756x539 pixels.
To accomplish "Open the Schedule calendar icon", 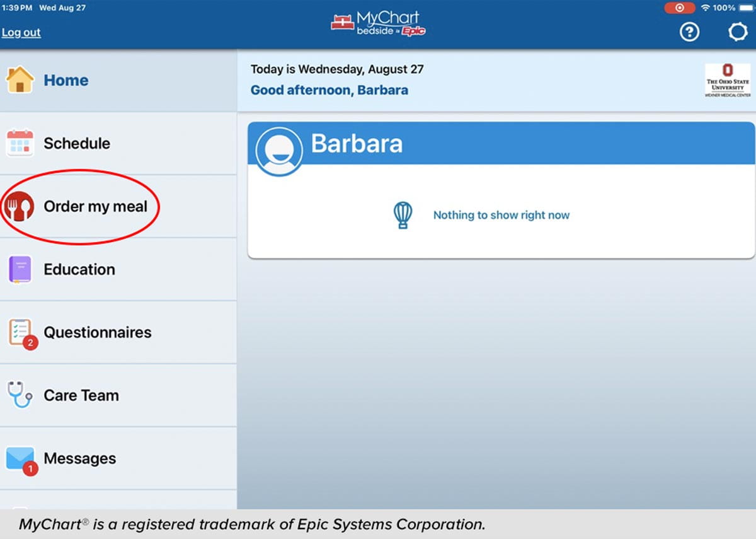I will tap(21, 143).
